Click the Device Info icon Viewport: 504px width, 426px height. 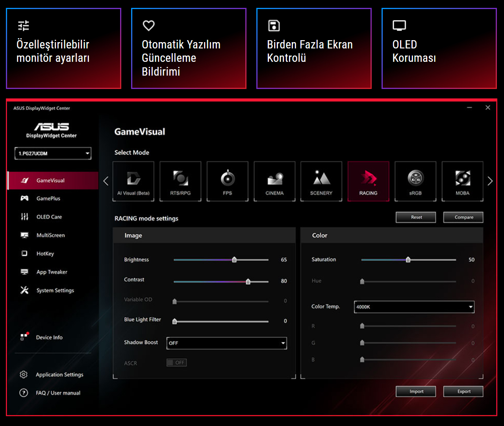pyautogui.click(x=24, y=337)
